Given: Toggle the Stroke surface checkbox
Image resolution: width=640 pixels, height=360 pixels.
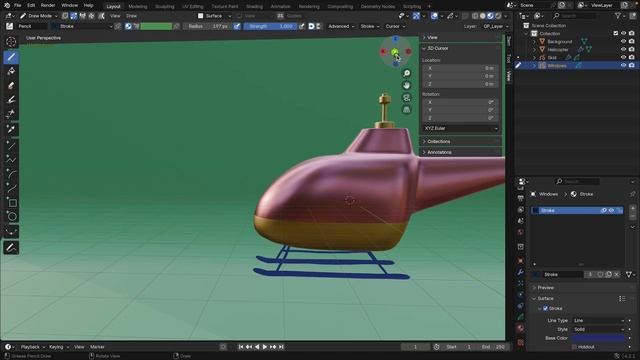Looking at the screenshot, I should 545,308.
